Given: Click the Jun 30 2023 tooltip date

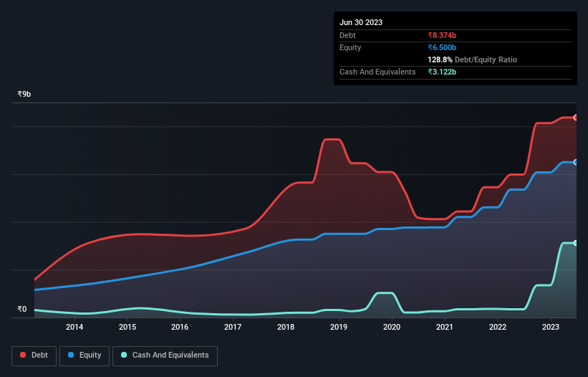Looking at the screenshot, I should [x=361, y=22].
